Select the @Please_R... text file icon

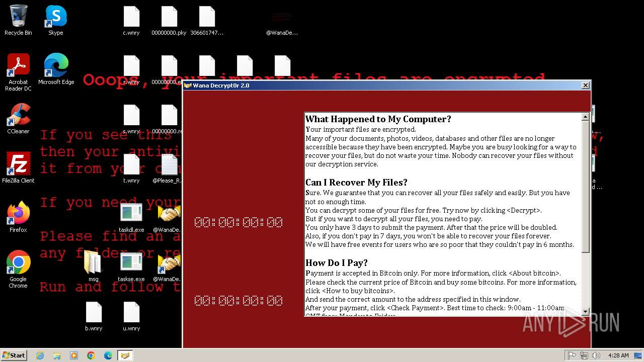pyautogui.click(x=168, y=168)
